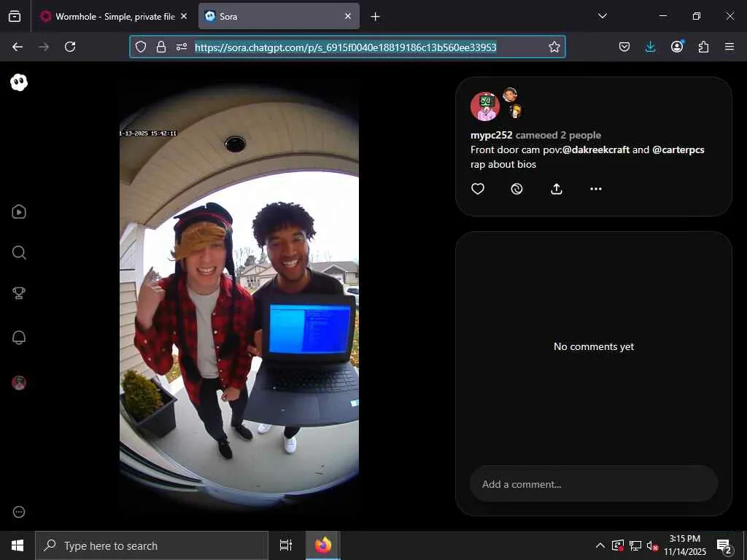Go back one page
747x560 pixels.
[18, 47]
